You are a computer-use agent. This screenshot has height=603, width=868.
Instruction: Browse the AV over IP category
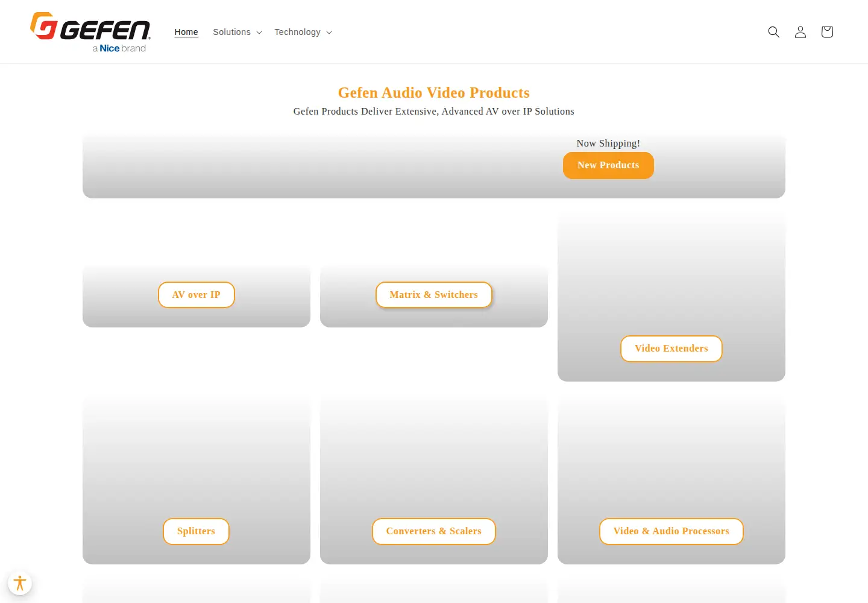coord(197,295)
